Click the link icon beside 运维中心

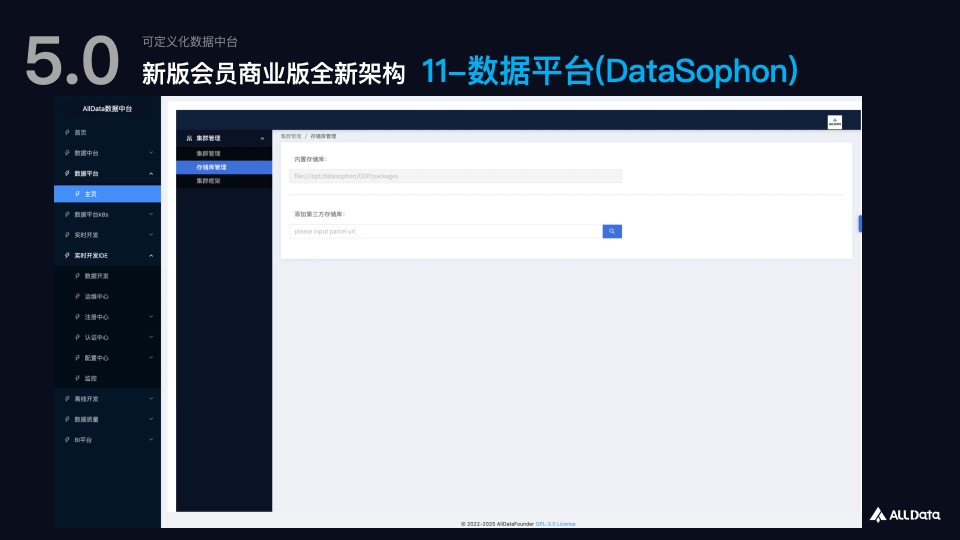(78, 296)
